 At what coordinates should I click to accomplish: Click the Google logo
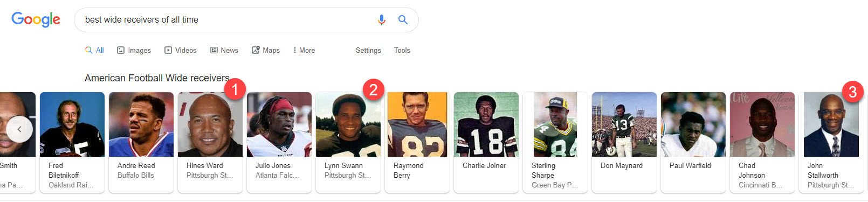[x=36, y=19]
